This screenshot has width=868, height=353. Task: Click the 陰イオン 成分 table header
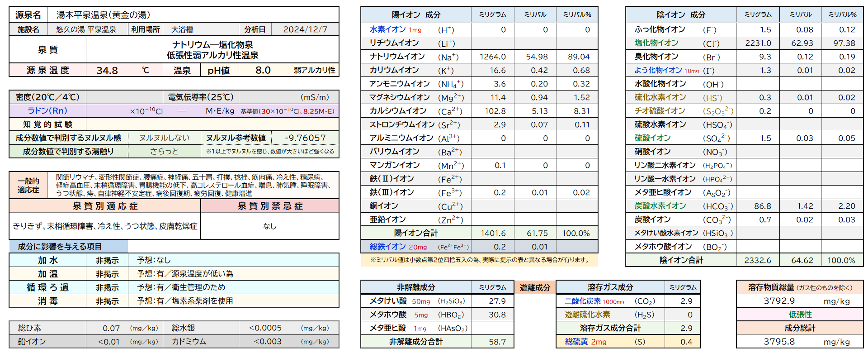(x=680, y=14)
